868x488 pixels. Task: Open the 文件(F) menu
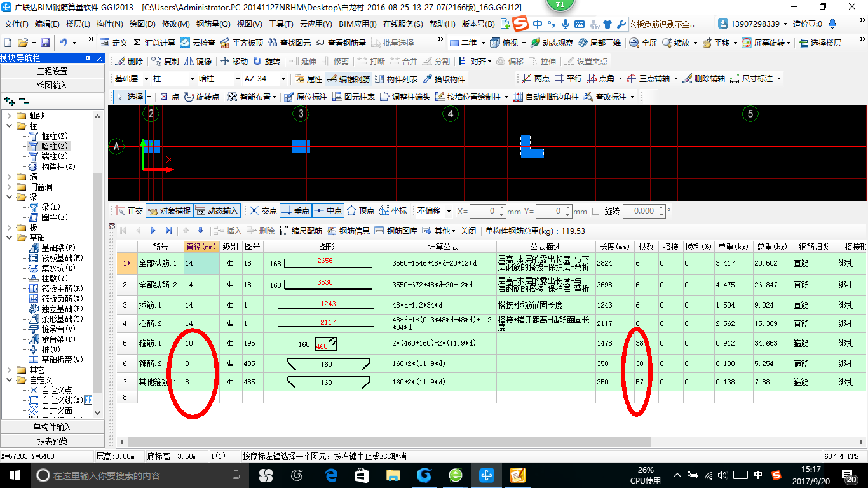point(17,24)
